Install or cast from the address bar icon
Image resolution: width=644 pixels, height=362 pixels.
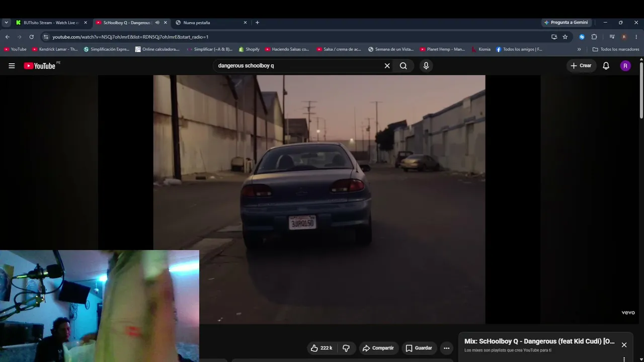click(x=554, y=37)
